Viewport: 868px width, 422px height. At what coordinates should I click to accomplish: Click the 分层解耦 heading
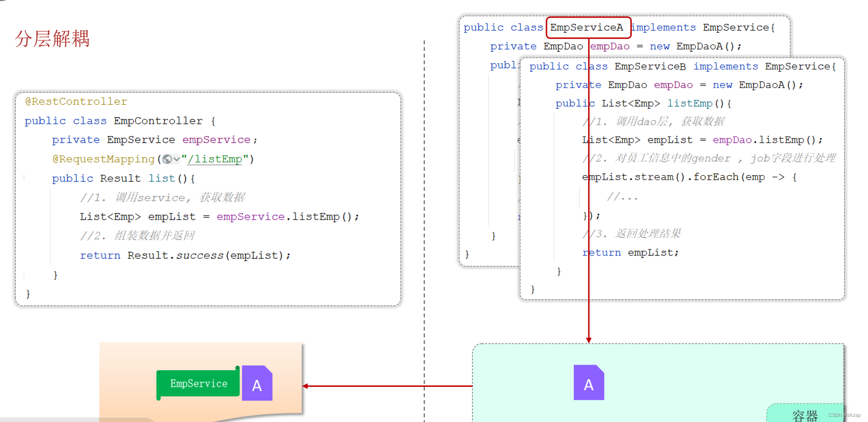(x=52, y=39)
